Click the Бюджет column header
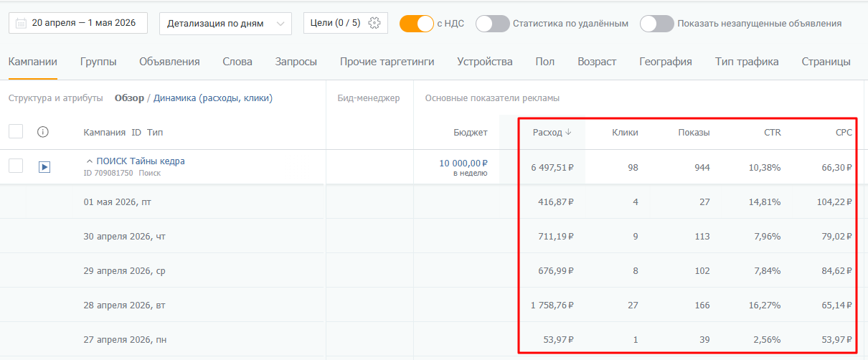 click(x=471, y=132)
